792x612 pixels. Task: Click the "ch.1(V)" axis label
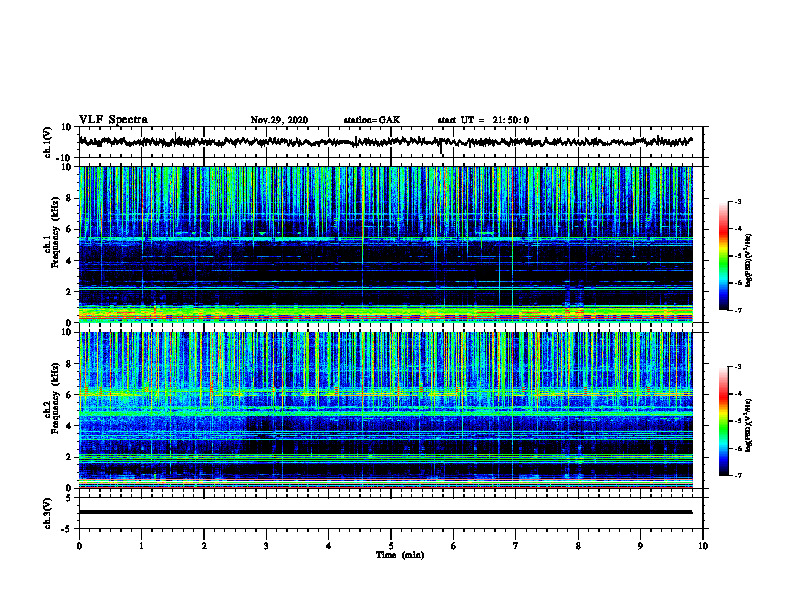coord(48,142)
